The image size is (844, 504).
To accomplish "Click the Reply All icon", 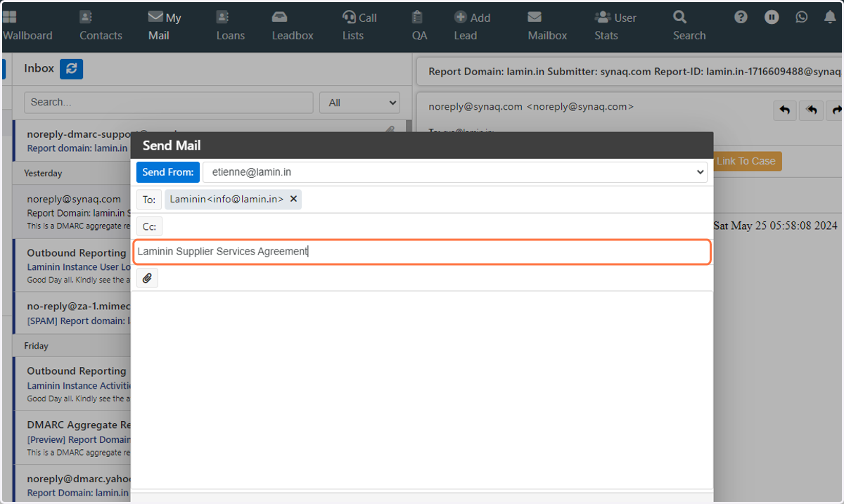I will click(x=811, y=110).
